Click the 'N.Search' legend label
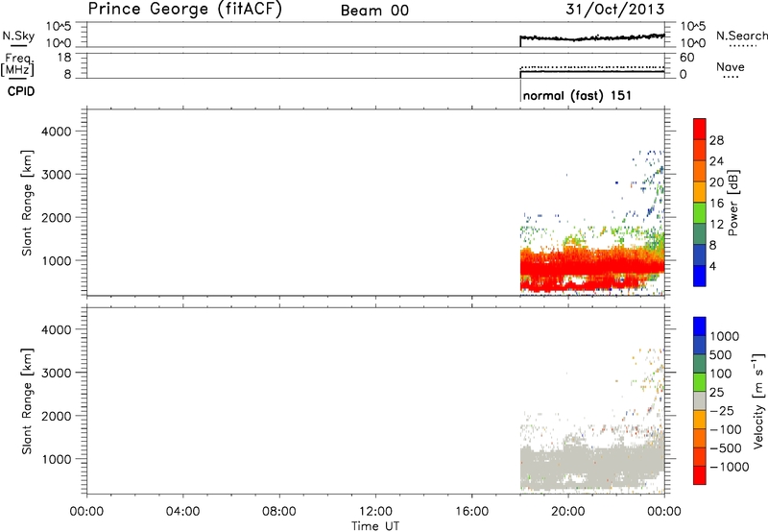 coord(741,36)
